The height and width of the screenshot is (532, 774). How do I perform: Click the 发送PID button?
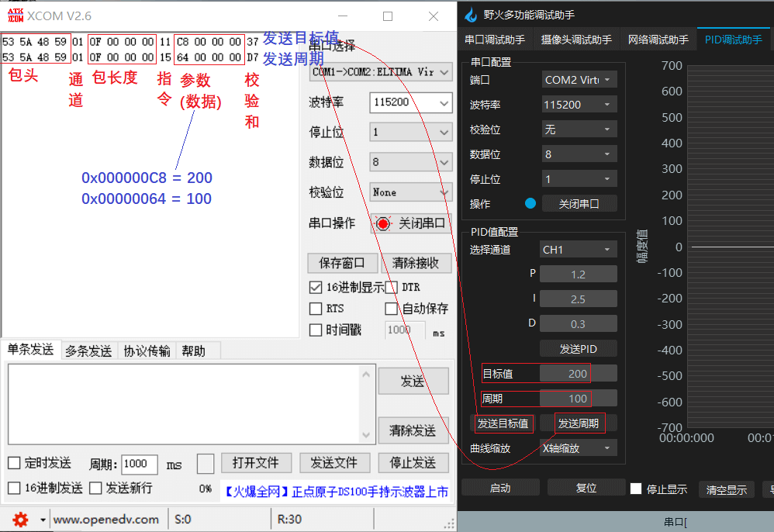[579, 349]
